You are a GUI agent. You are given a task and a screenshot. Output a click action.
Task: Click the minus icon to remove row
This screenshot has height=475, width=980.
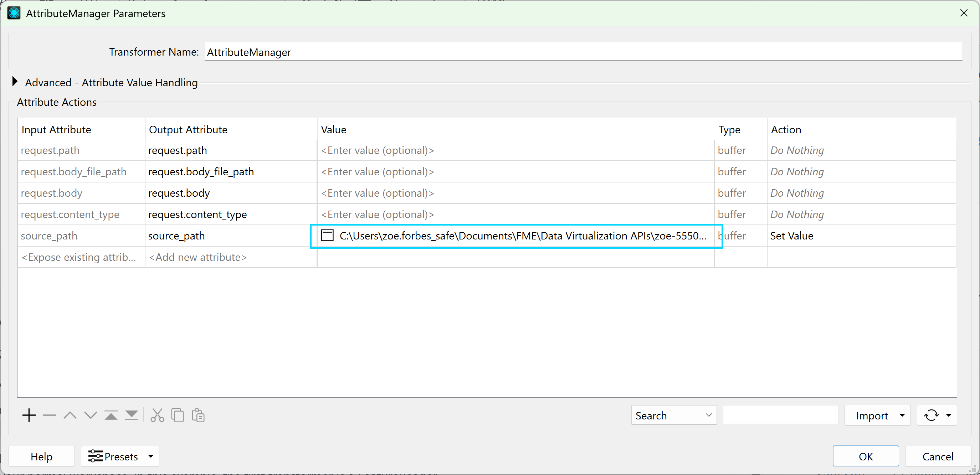[x=50, y=415]
